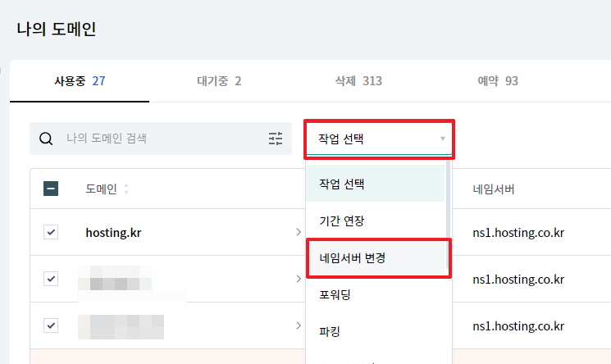Uncheck the third domain row checkbox
The image size is (611, 364).
click(x=51, y=325)
